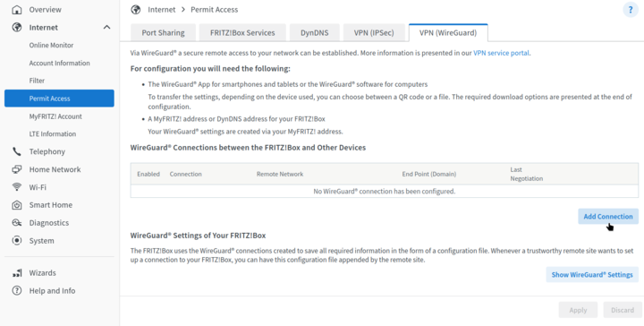Viewport: 644px width, 326px height.
Task: Click the System icon in sidebar
Action: pos(16,241)
